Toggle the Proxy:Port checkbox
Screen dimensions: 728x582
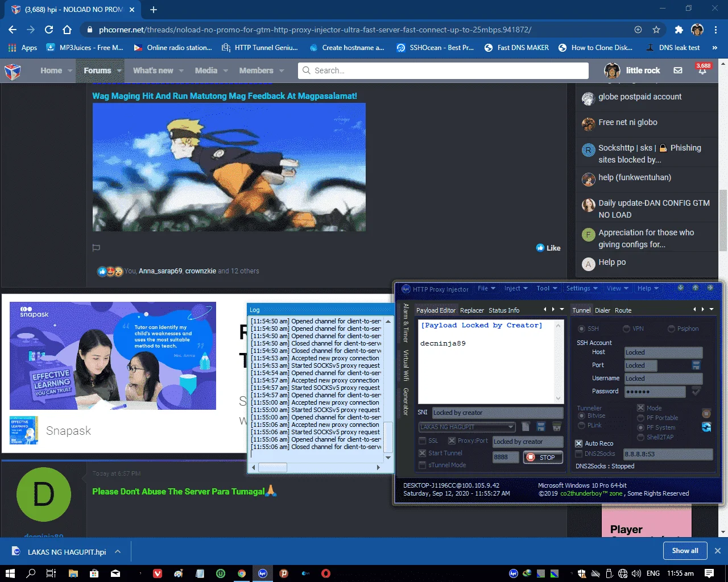coord(452,441)
